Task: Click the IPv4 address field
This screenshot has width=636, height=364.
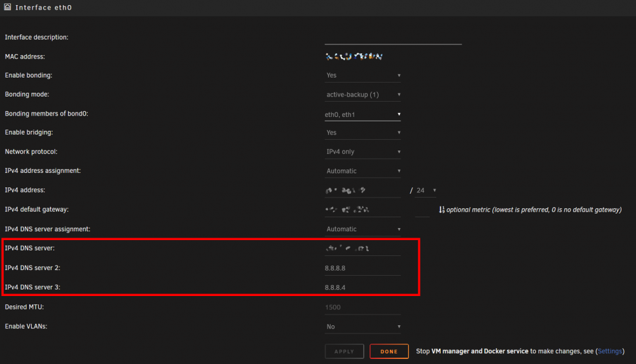Action: coord(363,191)
